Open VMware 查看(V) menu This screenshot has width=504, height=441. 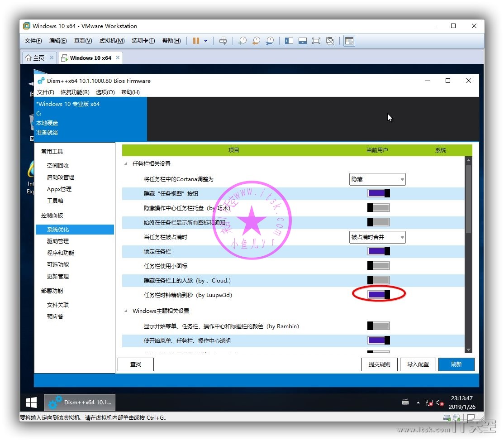coord(83,41)
